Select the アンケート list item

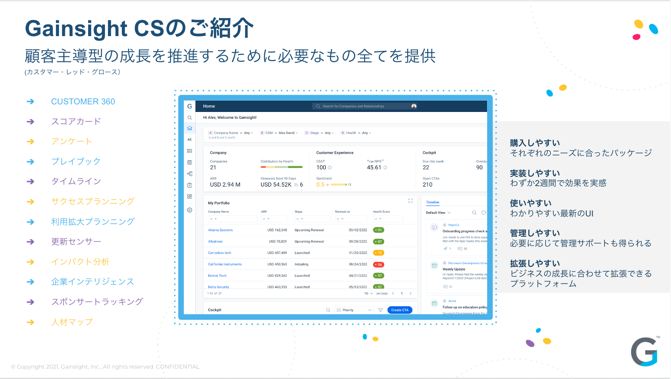71,142
